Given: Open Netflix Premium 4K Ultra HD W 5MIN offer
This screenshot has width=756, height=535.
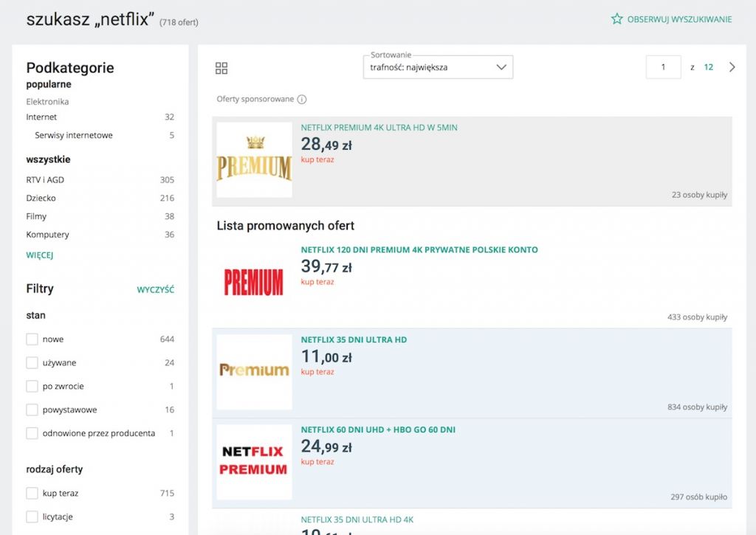Looking at the screenshot, I should [x=379, y=128].
